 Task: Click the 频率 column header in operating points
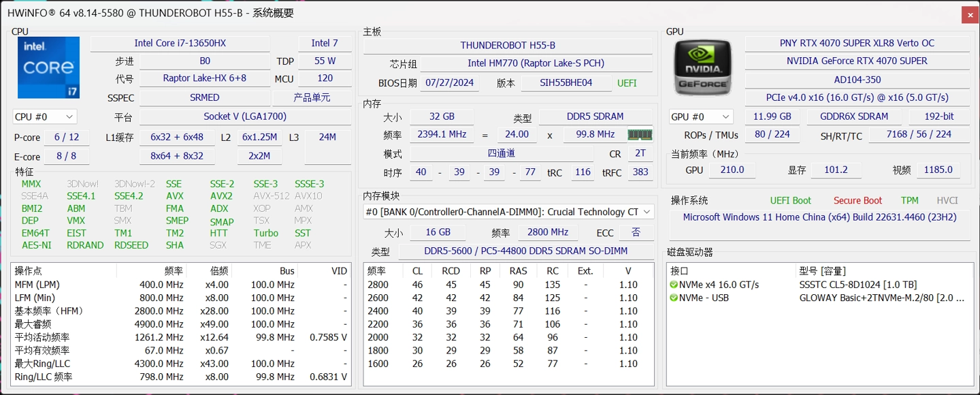173,271
